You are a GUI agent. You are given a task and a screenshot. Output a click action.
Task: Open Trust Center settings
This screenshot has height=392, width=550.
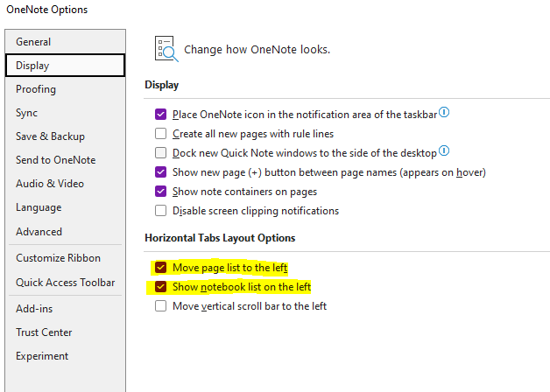coord(65,332)
